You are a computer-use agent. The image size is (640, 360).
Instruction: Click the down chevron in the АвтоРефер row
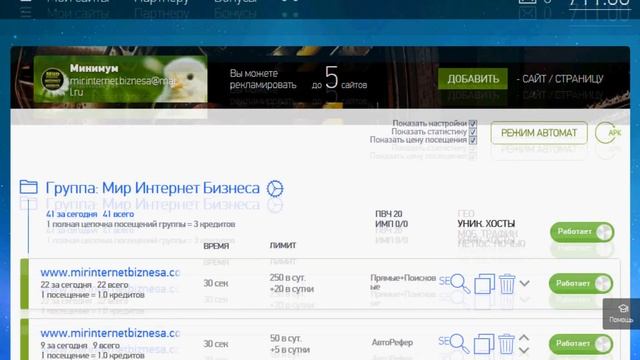[x=524, y=350]
